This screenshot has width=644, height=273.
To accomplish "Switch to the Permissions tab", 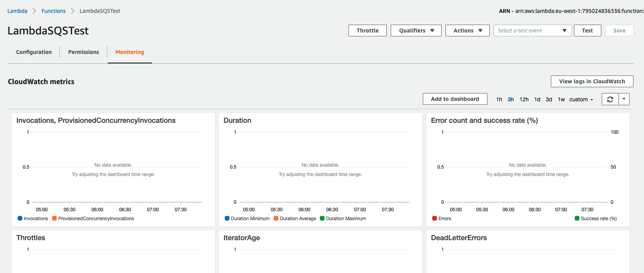I will pos(83,52).
